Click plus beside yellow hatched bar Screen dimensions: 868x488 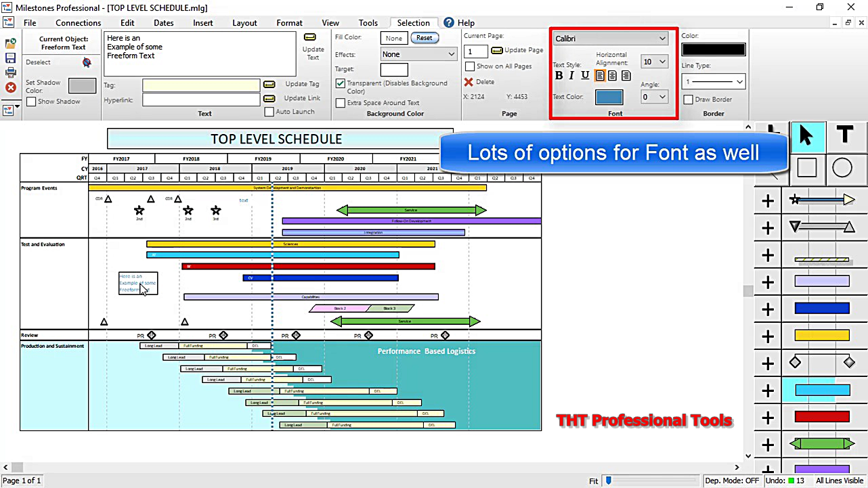coord(768,255)
